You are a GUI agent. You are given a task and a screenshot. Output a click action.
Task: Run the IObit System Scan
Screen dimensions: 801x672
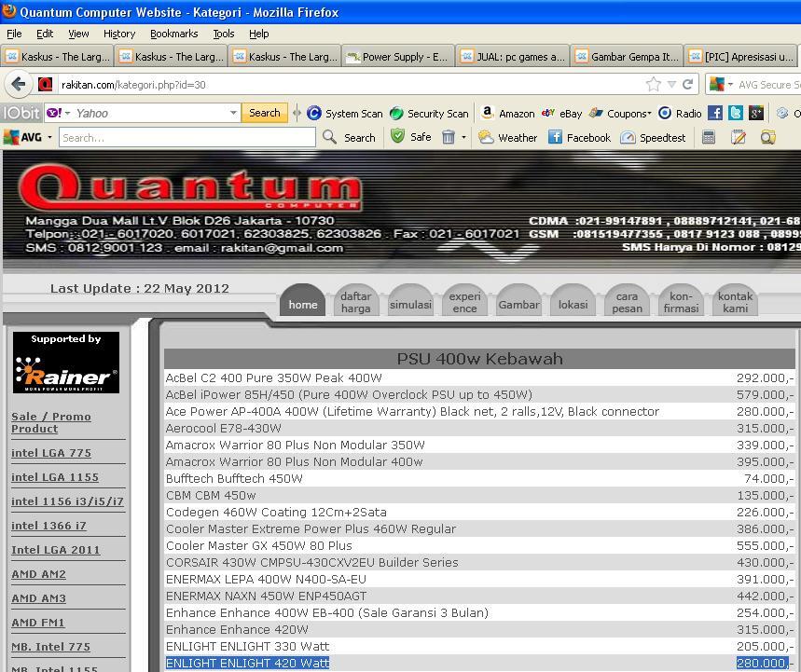click(345, 114)
